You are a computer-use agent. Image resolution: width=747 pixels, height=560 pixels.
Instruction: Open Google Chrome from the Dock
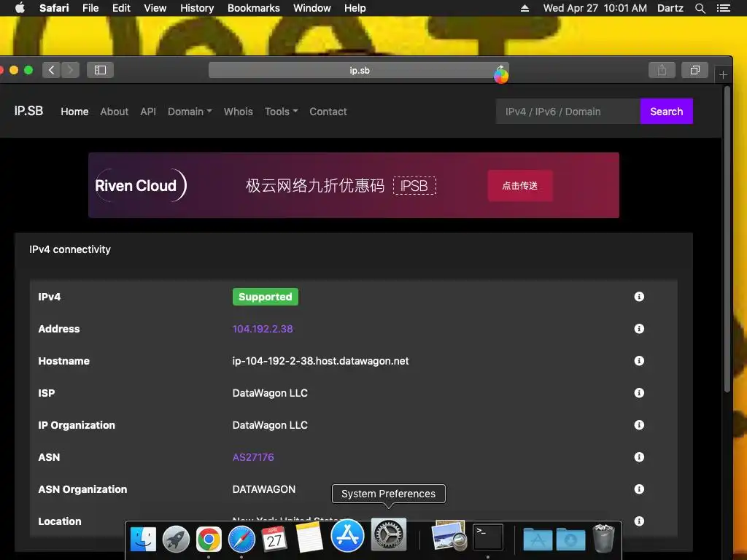point(209,539)
